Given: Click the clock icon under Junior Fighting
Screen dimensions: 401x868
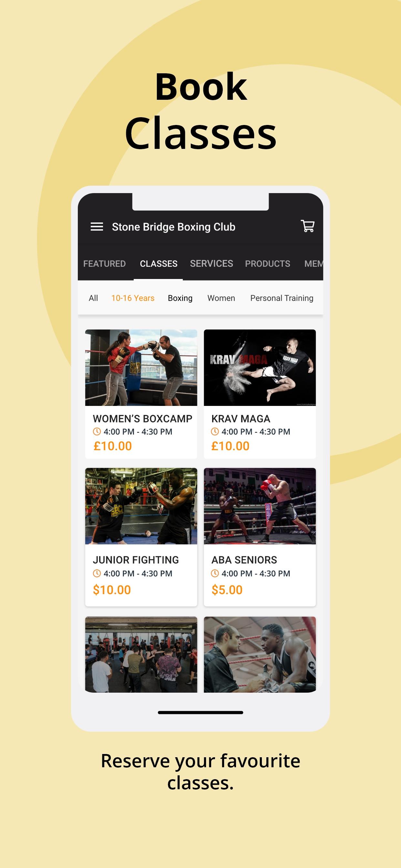Looking at the screenshot, I should point(97,573).
